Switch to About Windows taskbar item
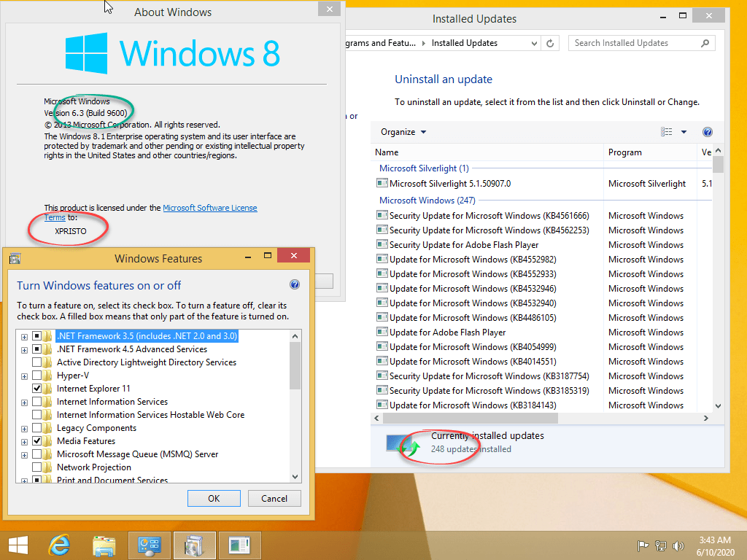Viewport: 747px width, 560px height. coord(239,545)
